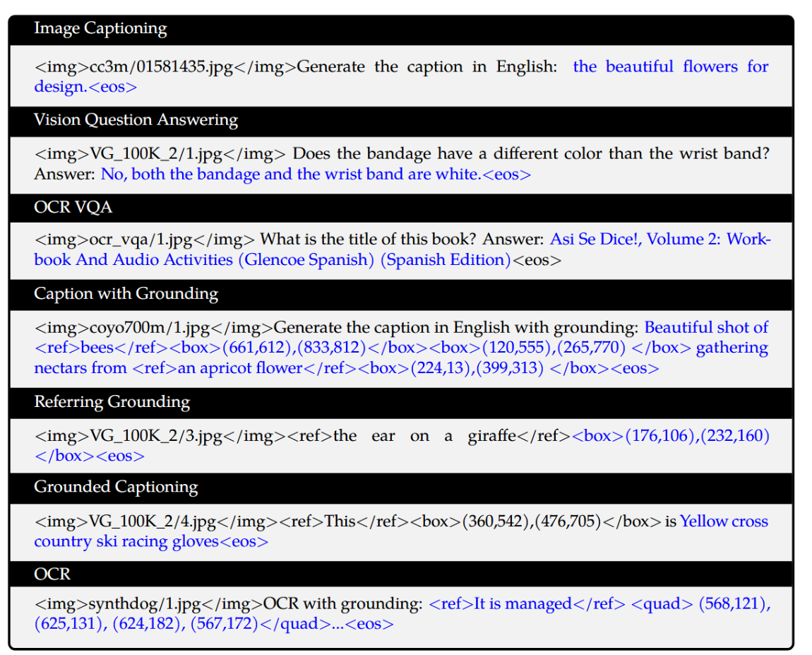Viewport: 812px width, 655px height.
Task: Click 'nectars from' text
Action: click(80, 368)
